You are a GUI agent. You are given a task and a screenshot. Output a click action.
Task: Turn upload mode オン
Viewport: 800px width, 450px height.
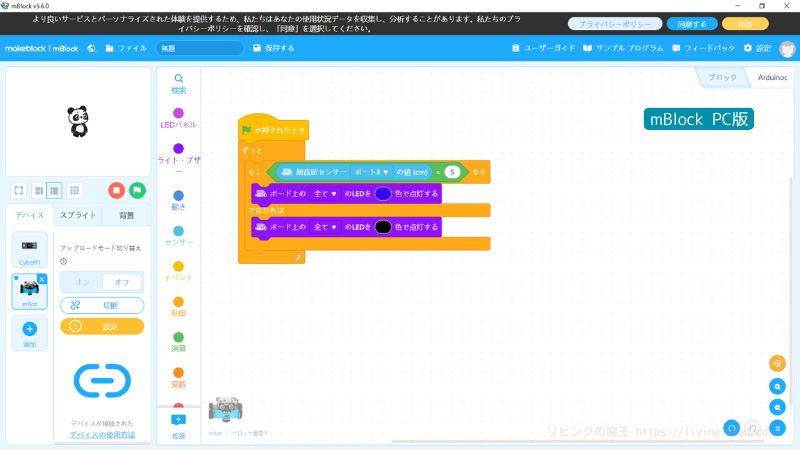coord(82,282)
